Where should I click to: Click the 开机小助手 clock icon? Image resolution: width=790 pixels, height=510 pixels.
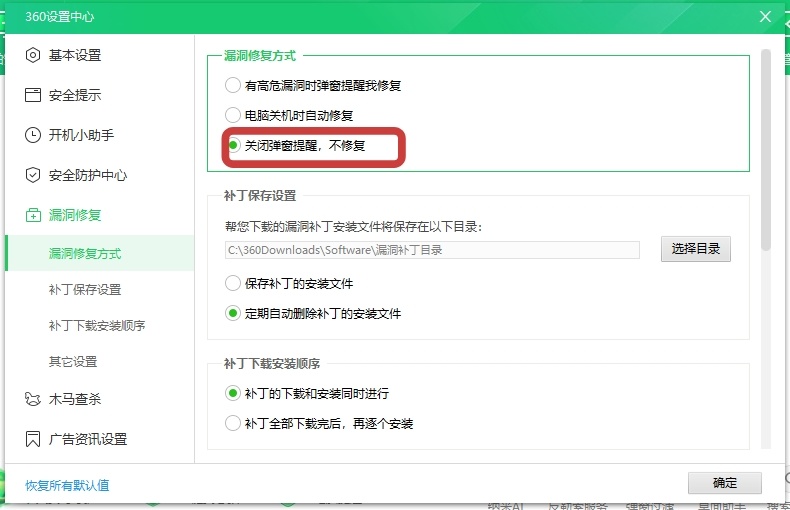pyautogui.click(x=33, y=135)
